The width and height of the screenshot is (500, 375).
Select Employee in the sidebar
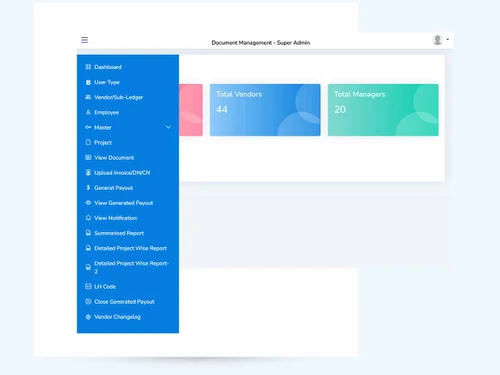pyautogui.click(x=106, y=112)
